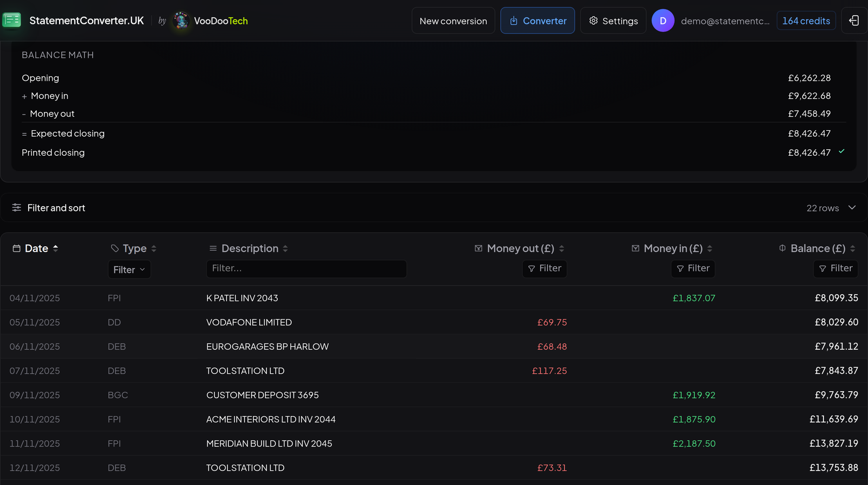This screenshot has width=868, height=485.
Task: Click the CUSTOMER DEPOSIT 3695 description cell
Action: click(x=263, y=395)
